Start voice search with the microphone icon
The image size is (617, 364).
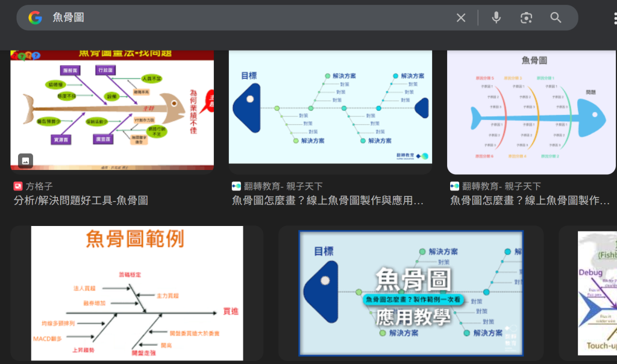496,17
